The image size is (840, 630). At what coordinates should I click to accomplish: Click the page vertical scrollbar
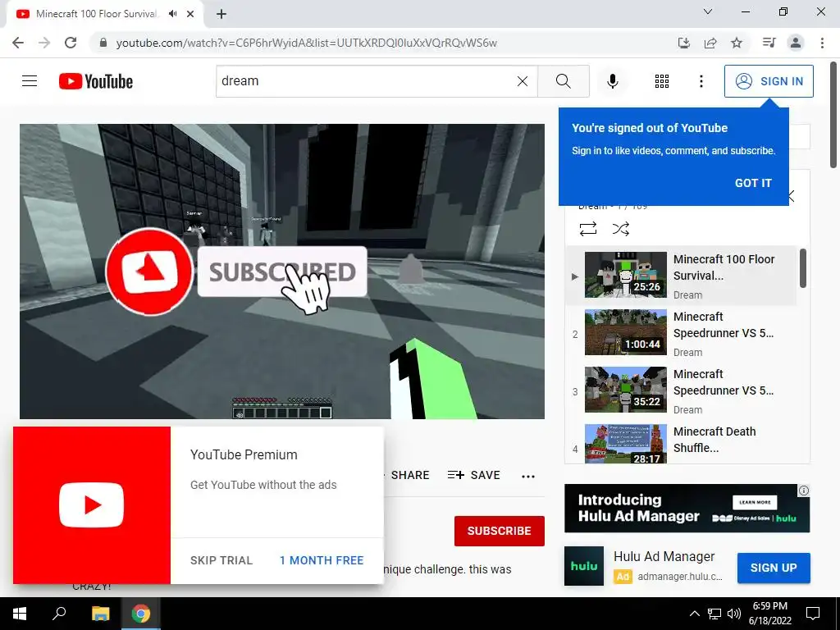pos(834,115)
